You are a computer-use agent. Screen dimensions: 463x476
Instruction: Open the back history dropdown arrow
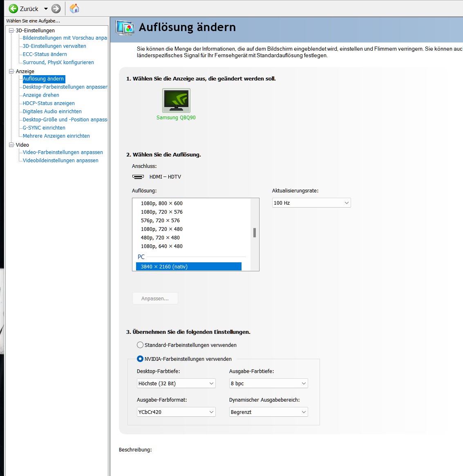(x=46, y=9)
